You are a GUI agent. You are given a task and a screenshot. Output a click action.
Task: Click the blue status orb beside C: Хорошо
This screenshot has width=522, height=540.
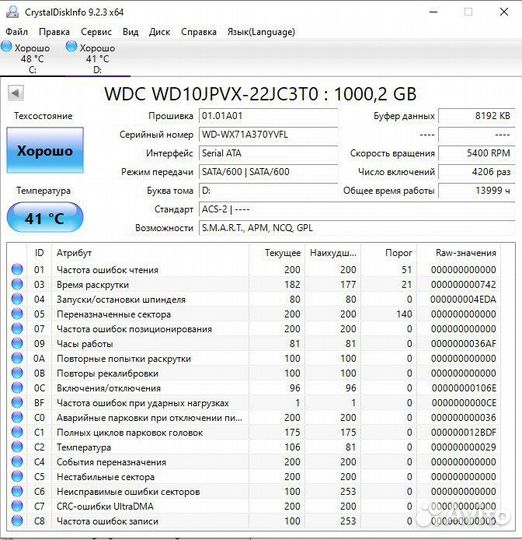tap(7, 46)
